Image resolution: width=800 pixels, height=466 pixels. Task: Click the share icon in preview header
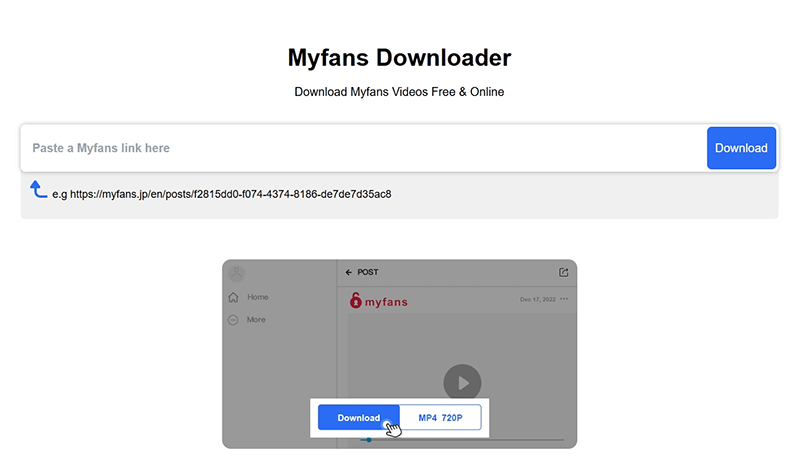563,273
